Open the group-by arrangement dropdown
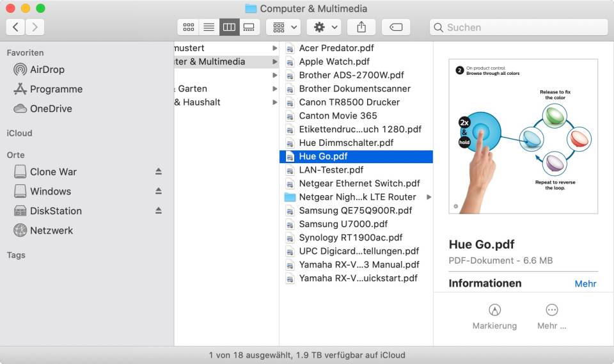Viewport: 614px width, 364px height. (x=283, y=27)
